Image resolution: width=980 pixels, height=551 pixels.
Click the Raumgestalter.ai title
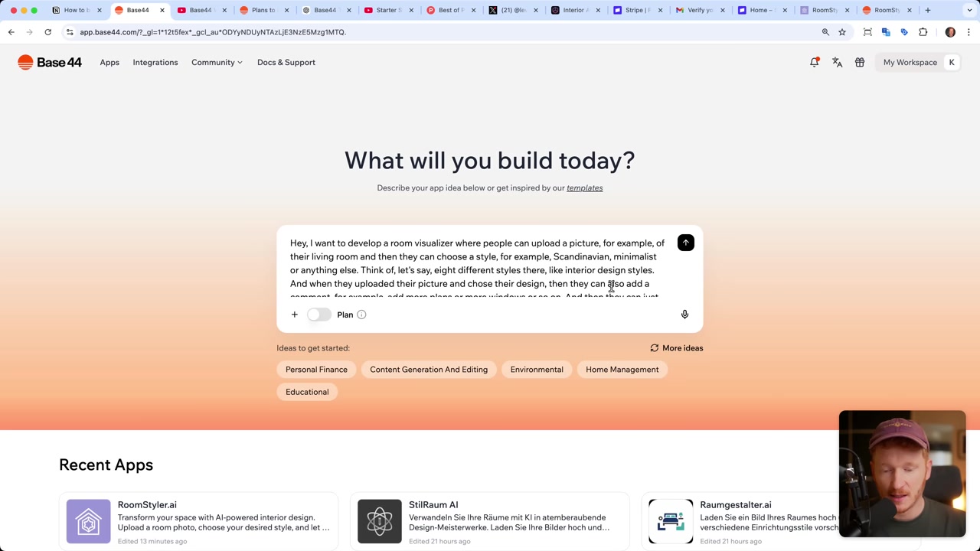[735, 505]
